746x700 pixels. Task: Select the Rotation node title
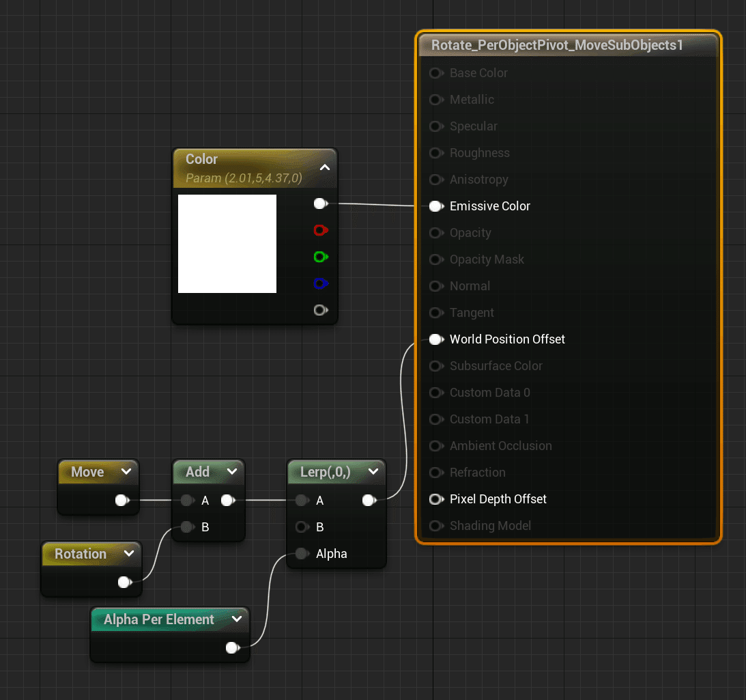tap(81, 554)
